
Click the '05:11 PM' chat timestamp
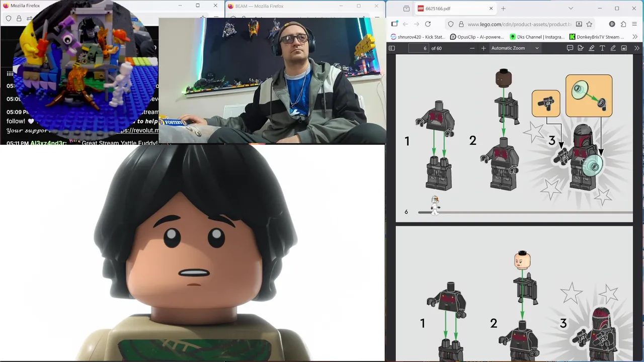click(x=18, y=143)
